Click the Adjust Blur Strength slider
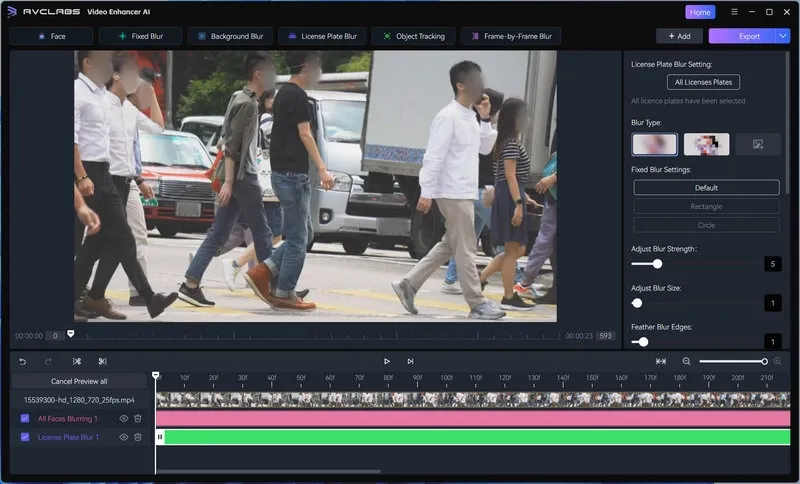The height and width of the screenshot is (484, 800). pos(694,264)
